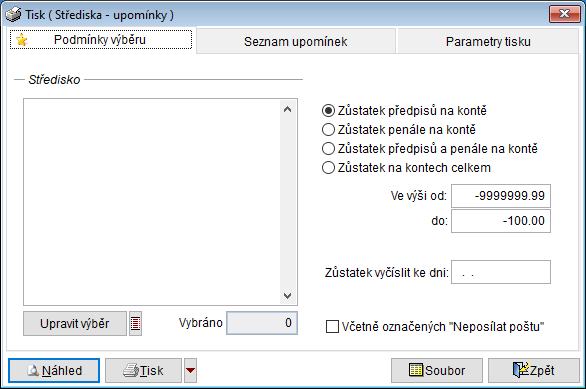Viewport: 586px width, 389px height.
Task: Open the Parametry tisku tab
Action: point(488,41)
